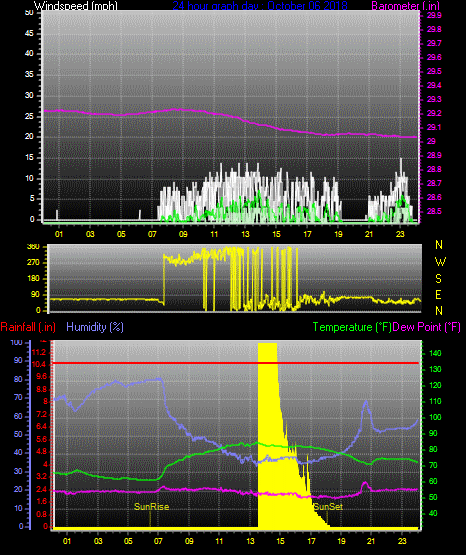Click windspeed scale value 25
The width and height of the screenshot is (466, 555).
[29, 116]
